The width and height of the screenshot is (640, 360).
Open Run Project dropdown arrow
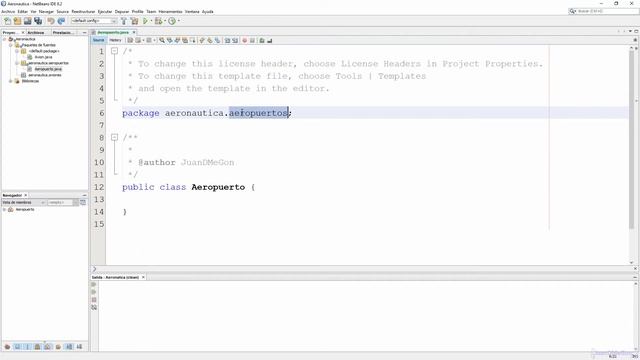point(151,21)
